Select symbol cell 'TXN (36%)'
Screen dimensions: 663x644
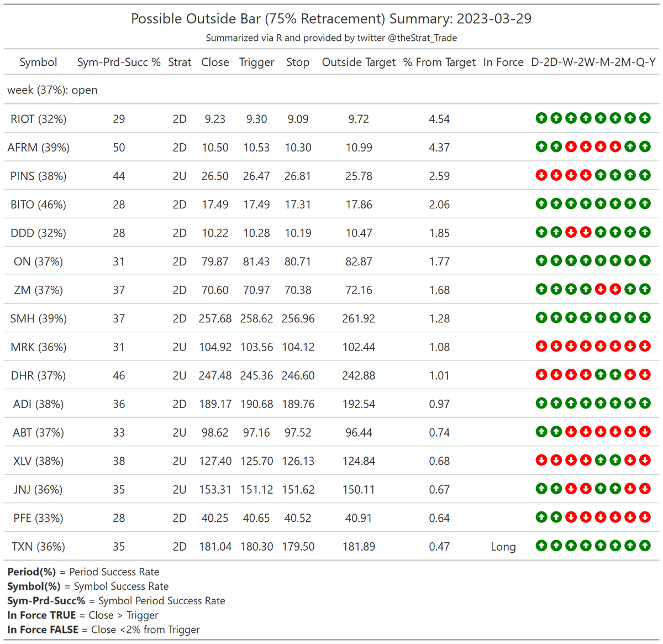point(38,547)
